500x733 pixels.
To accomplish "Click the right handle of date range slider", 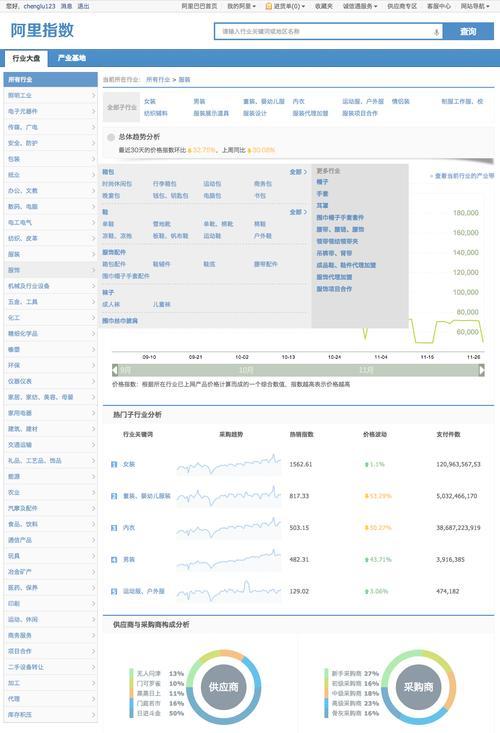I will click(482, 370).
